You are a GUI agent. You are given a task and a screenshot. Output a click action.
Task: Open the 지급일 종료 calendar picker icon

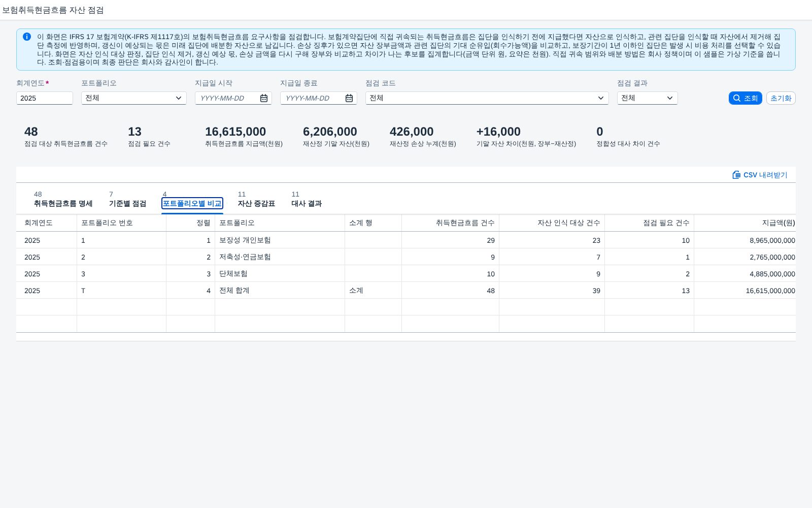coord(349,98)
